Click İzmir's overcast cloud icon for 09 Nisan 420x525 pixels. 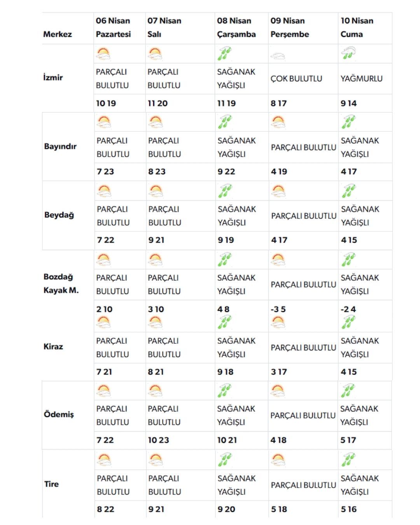(278, 56)
